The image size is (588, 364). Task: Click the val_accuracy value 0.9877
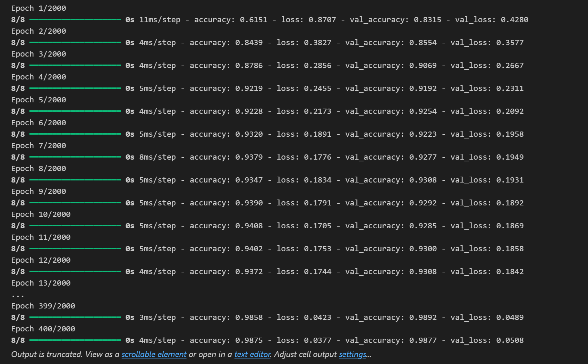423,340
